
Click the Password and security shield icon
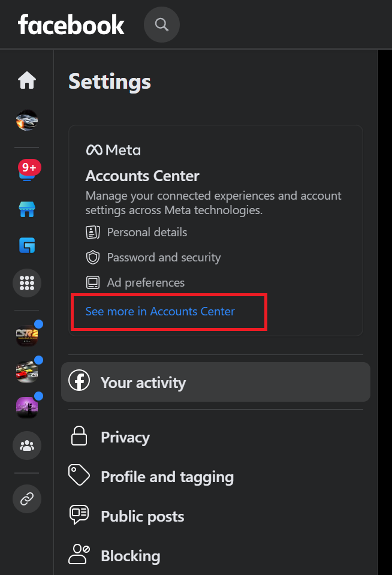tap(93, 257)
